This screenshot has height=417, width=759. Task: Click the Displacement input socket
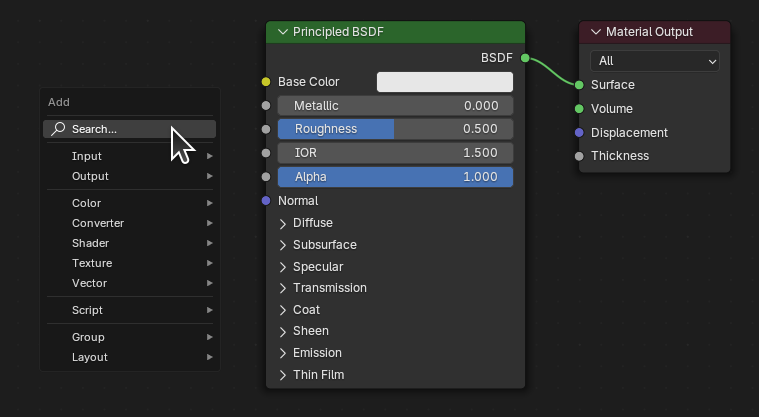[x=579, y=132]
